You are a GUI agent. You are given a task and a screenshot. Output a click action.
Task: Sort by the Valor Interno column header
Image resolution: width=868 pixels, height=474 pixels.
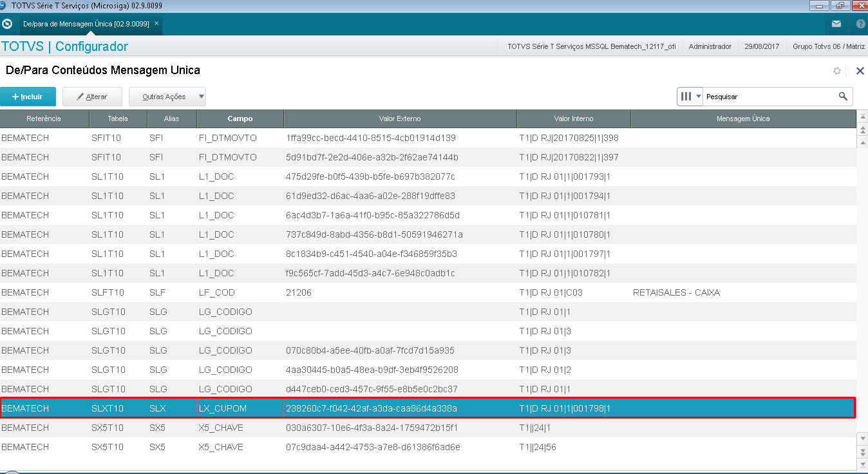tap(574, 118)
